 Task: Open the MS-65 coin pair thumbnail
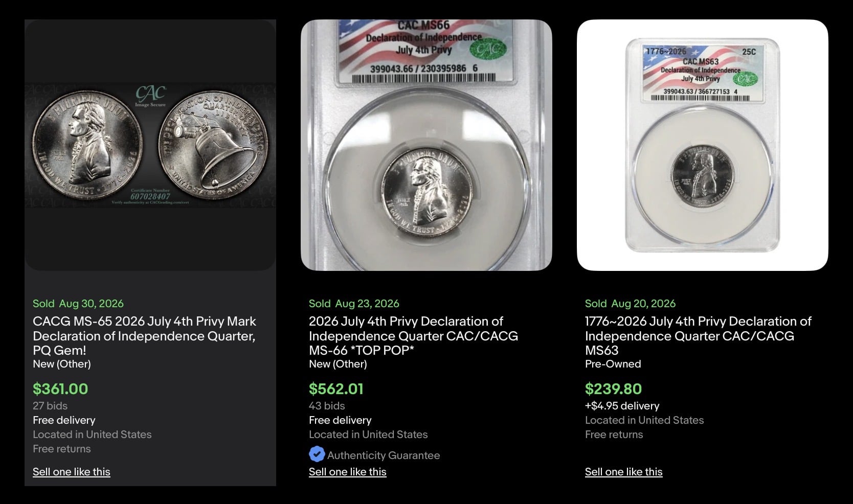click(150, 145)
